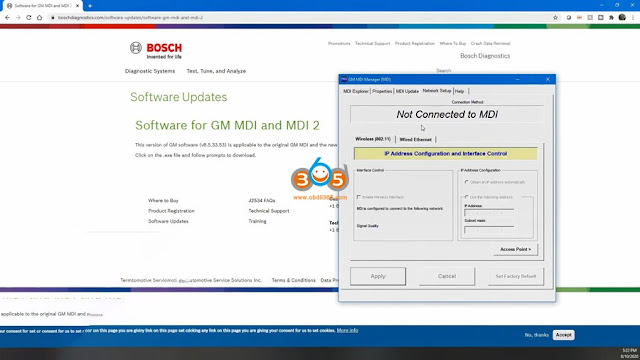Click Set Factory Default button
The width and height of the screenshot is (640, 360).
tap(516, 276)
